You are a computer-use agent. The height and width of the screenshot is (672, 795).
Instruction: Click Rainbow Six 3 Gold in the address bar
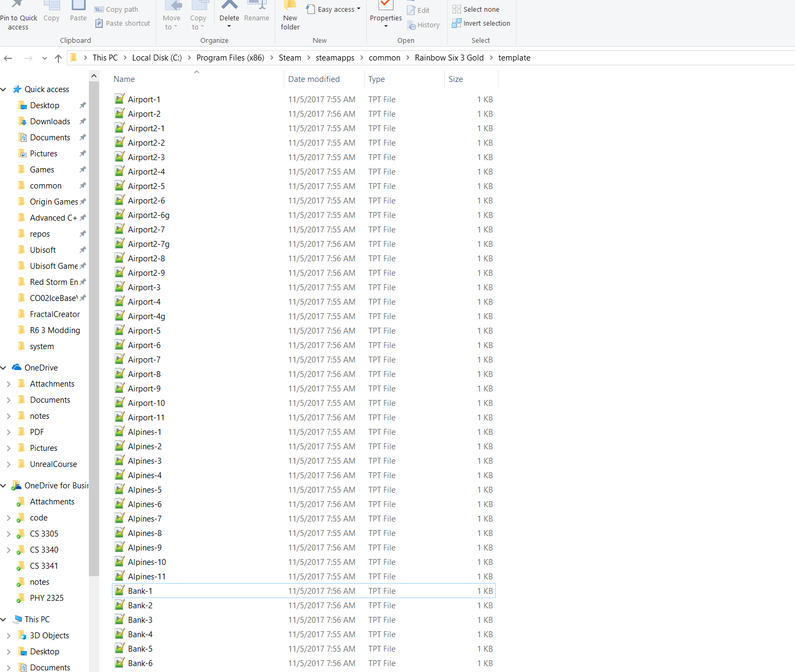point(449,58)
